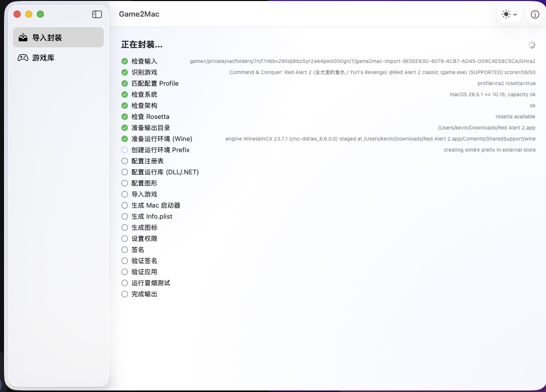This screenshot has width=546, height=392.
Task: Click the pending circle for 验证签名
Action: 124,261
